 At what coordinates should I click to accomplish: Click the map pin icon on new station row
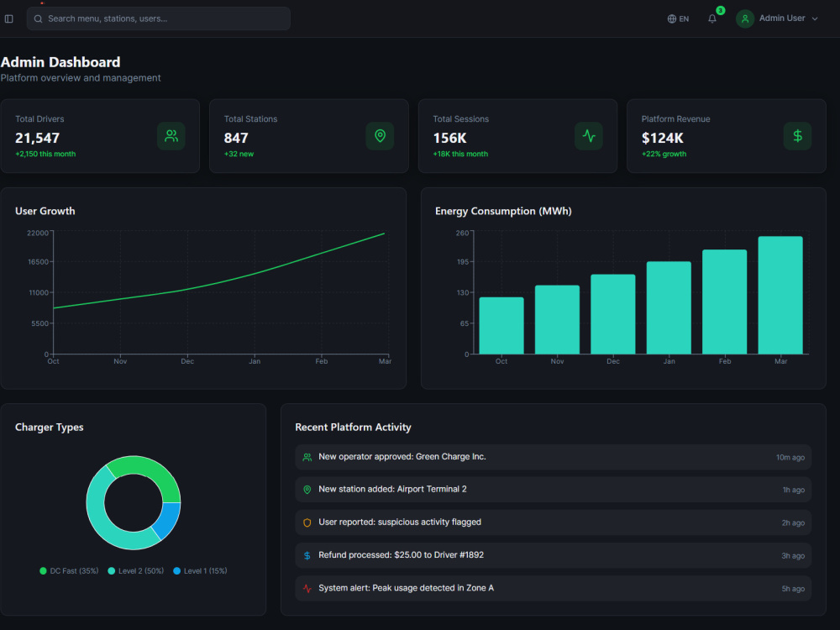[307, 490]
